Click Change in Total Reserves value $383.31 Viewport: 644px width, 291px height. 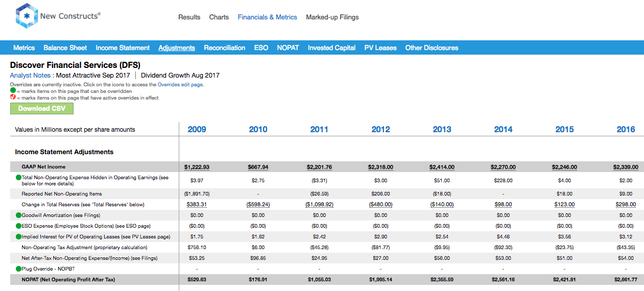point(197,204)
